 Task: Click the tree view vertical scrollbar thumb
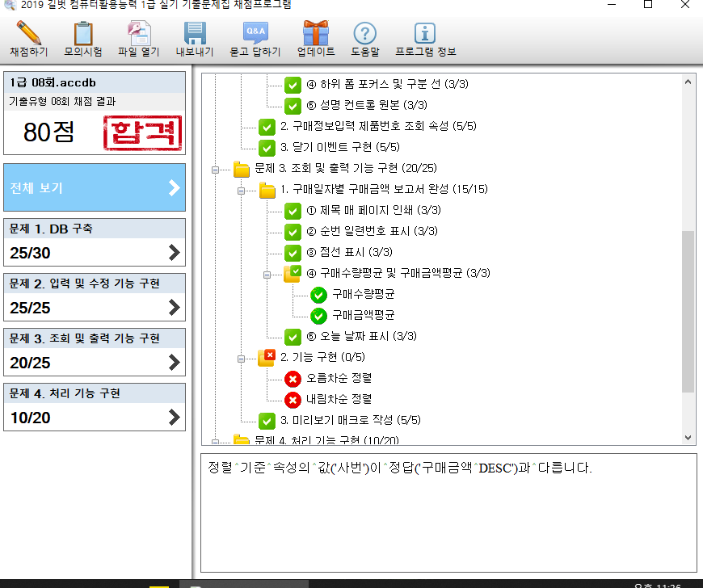pyautogui.click(x=688, y=311)
